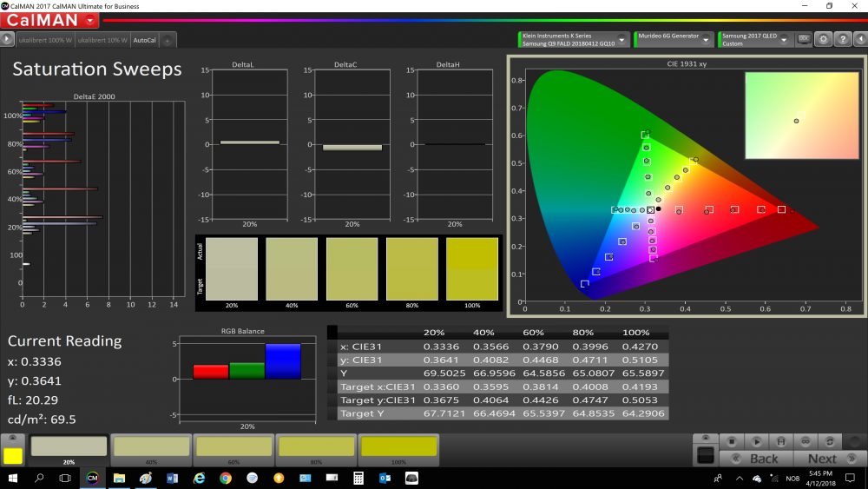Viewport: 868px width, 489px height.
Task: Click the CIE 1931 xy chromaticity chart
Action: pyautogui.click(x=687, y=186)
